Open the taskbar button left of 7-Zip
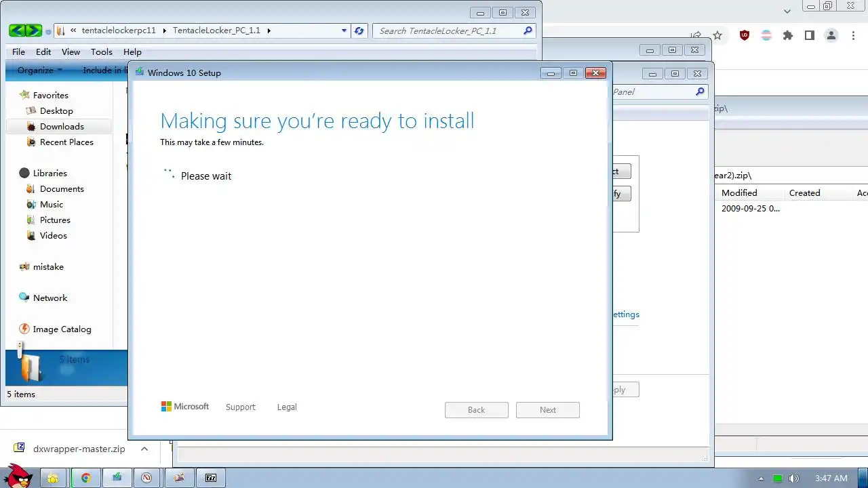 (x=180, y=478)
